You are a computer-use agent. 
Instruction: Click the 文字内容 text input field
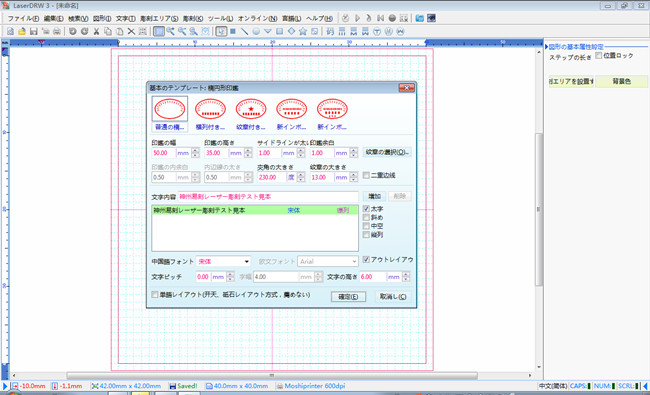pyautogui.click(x=268, y=197)
